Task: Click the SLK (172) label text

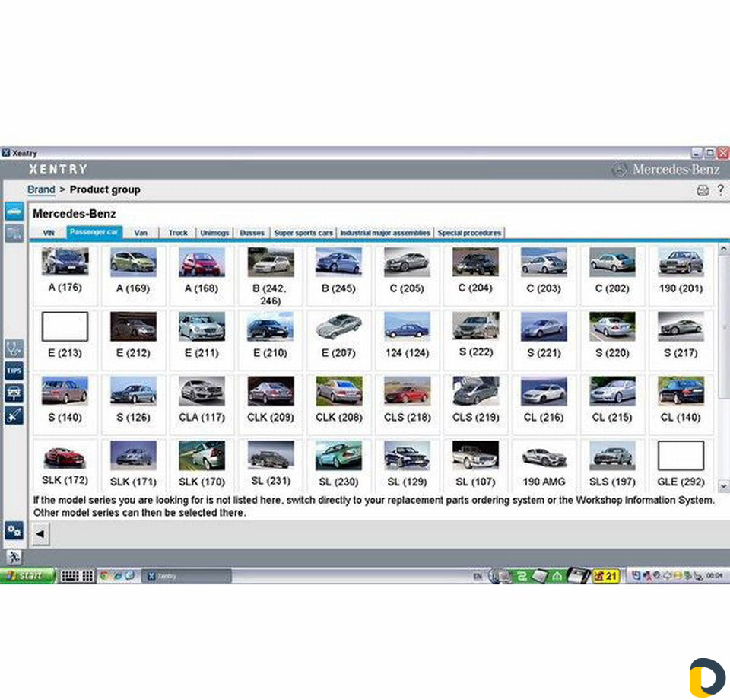Action: 65,480
